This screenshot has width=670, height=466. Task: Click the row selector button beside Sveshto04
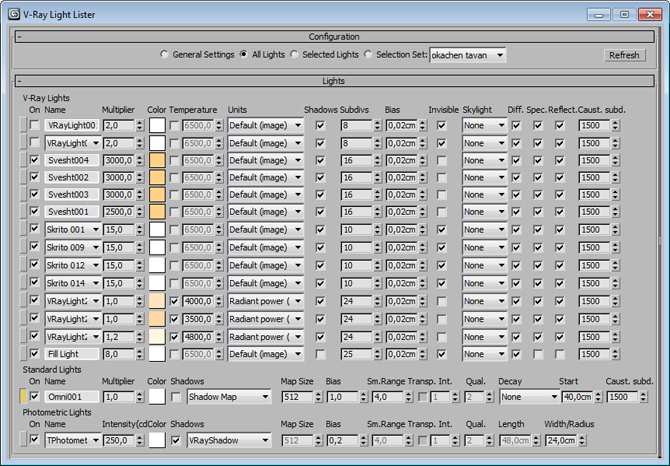click(23, 160)
